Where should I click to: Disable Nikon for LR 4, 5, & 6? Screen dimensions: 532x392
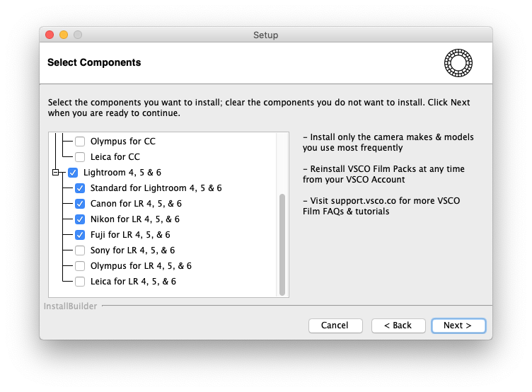[x=80, y=219]
